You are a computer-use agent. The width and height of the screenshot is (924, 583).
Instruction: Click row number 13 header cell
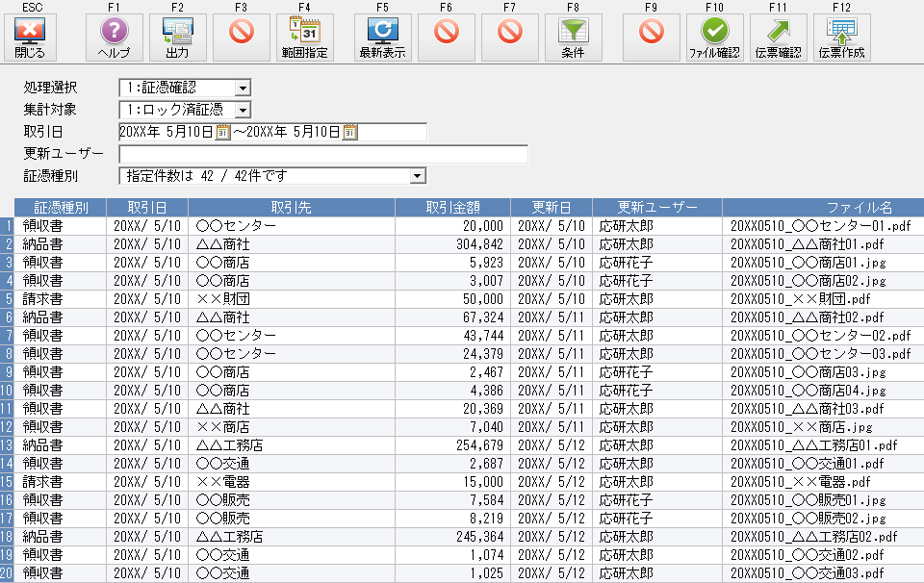click(x=8, y=444)
